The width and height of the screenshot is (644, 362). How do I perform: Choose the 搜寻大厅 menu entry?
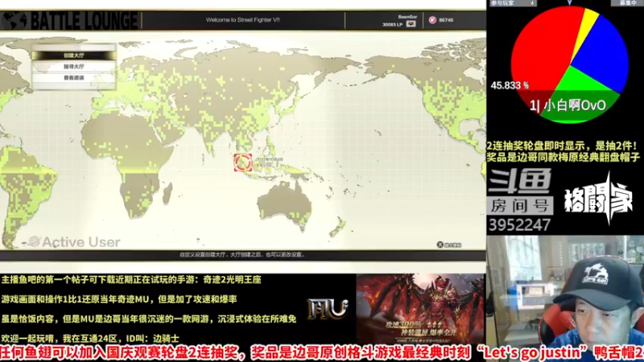[x=74, y=67]
